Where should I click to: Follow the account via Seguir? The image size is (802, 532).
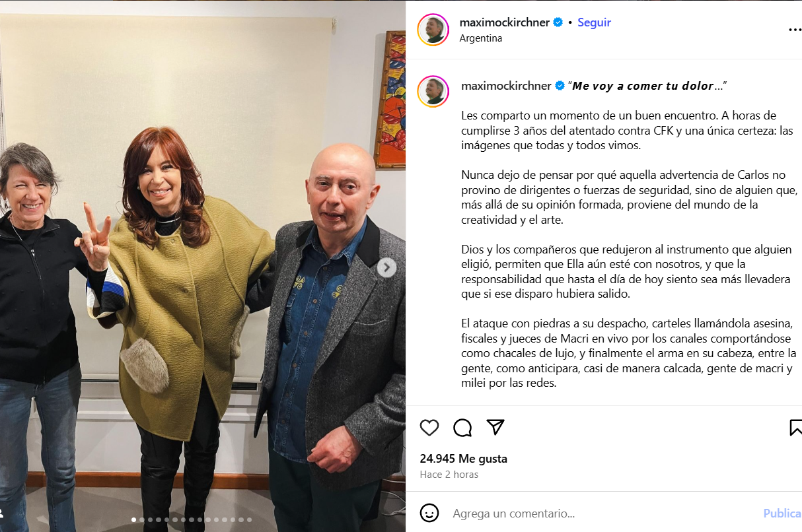[x=594, y=22]
